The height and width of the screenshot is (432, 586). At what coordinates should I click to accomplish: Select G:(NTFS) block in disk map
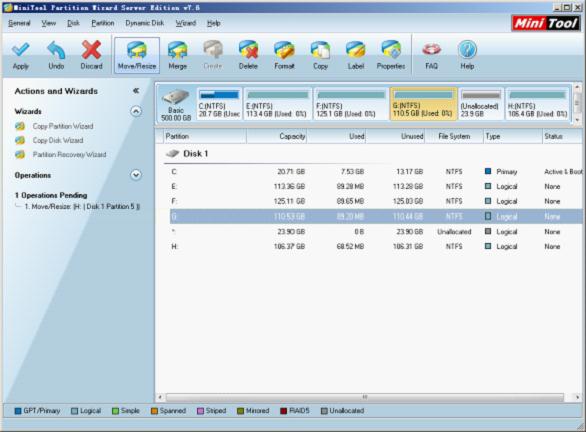click(423, 104)
